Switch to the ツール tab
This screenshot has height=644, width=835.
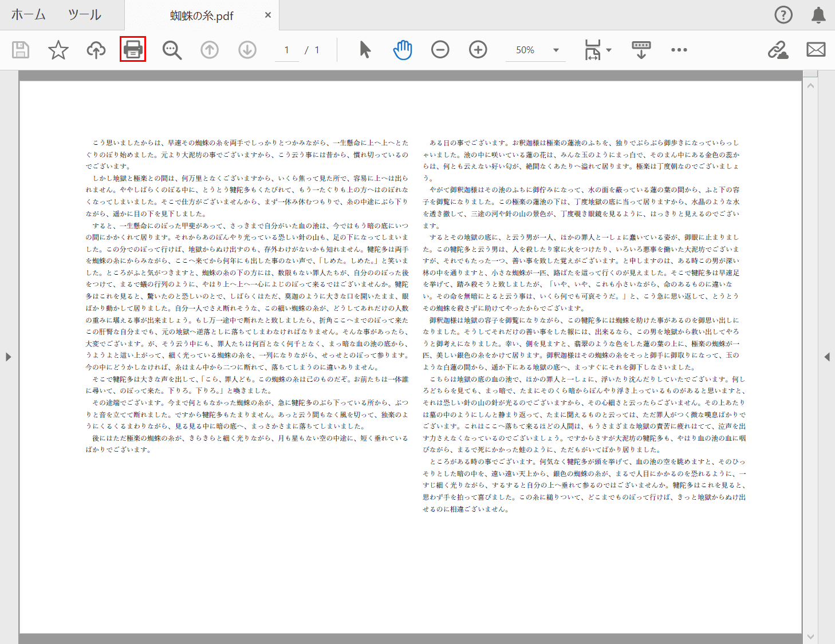click(85, 15)
